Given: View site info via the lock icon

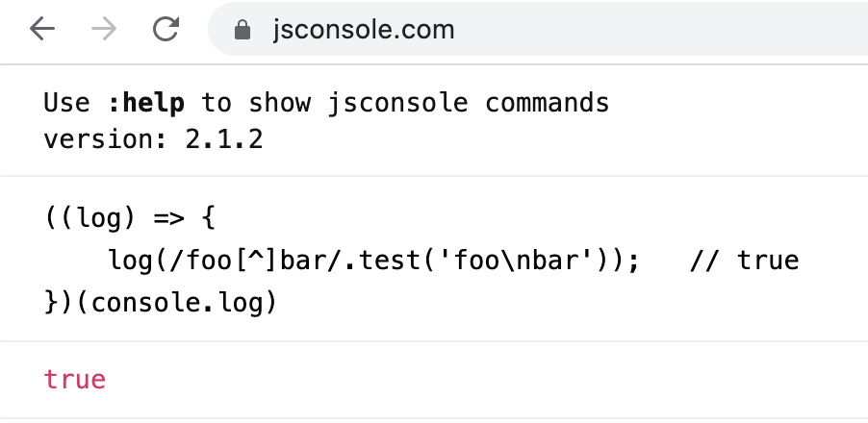Looking at the screenshot, I should (243, 29).
